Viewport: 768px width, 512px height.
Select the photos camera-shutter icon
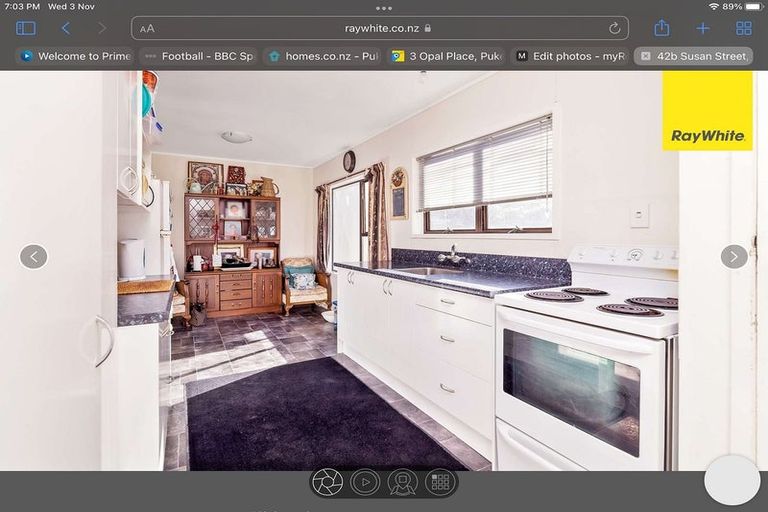[x=327, y=483]
